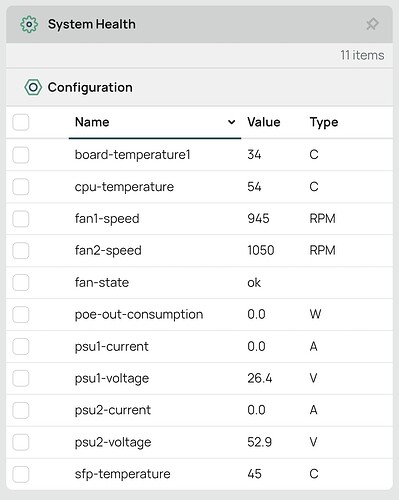Click the 0.0 value of poe-out-consumption
Screen dimensions: 399x500
tap(256, 314)
